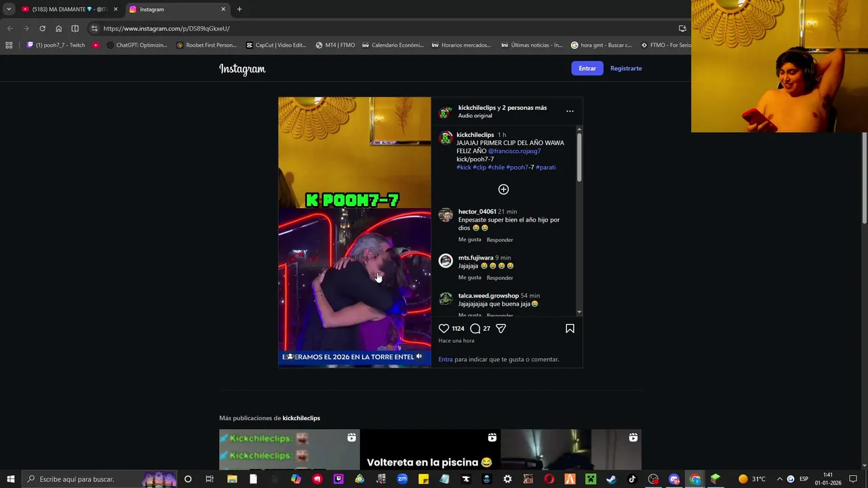Screen dimensions: 868x488
Task: Open Steam from the taskbar
Action: [x=611, y=479]
